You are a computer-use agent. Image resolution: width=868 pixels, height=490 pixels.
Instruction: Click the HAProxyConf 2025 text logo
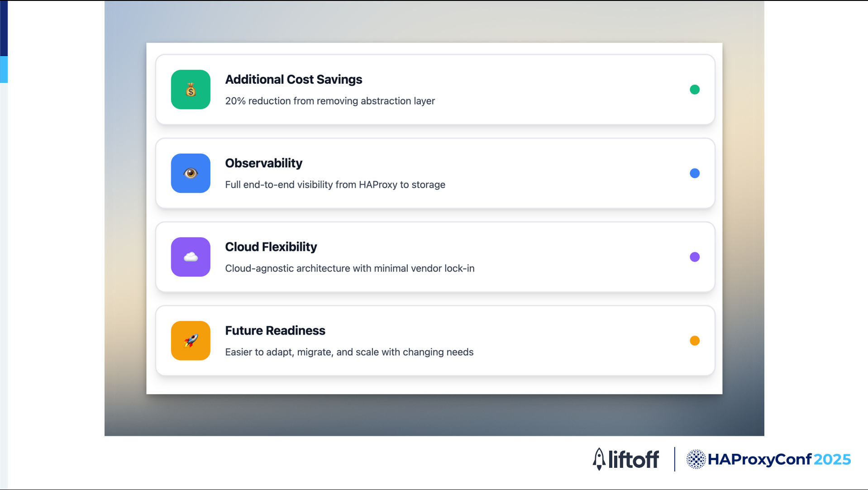click(779, 459)
